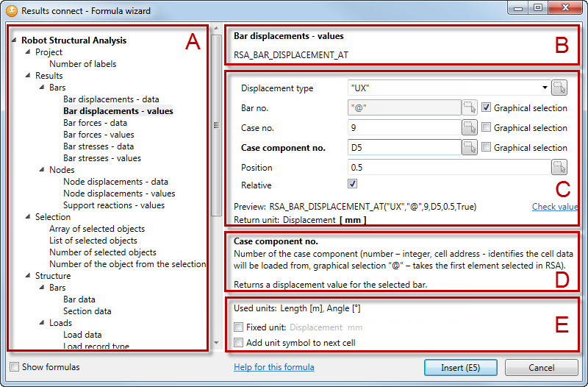Click the Check value link
This screenshot has width=588, height=387.
tap(555, 207)
